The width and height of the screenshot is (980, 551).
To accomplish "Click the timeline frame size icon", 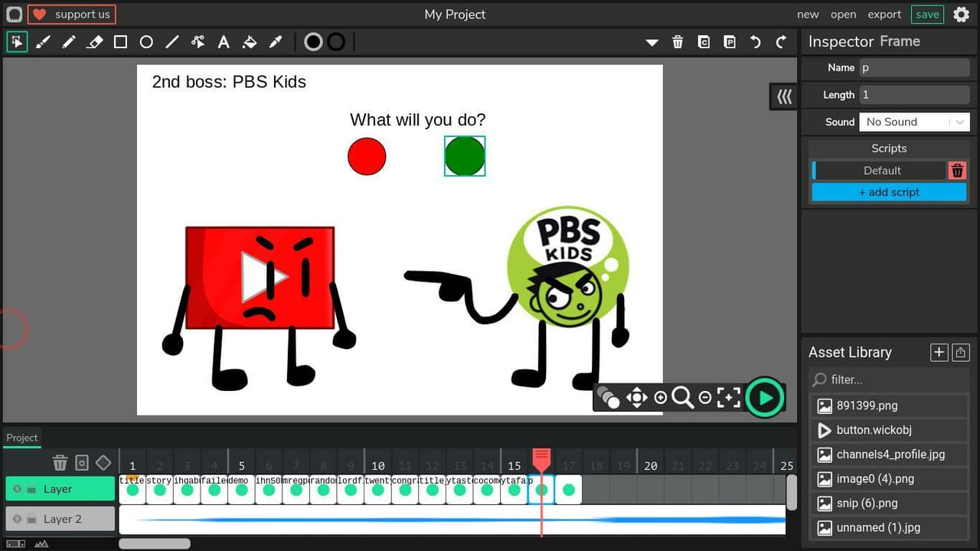I will 15,544.
